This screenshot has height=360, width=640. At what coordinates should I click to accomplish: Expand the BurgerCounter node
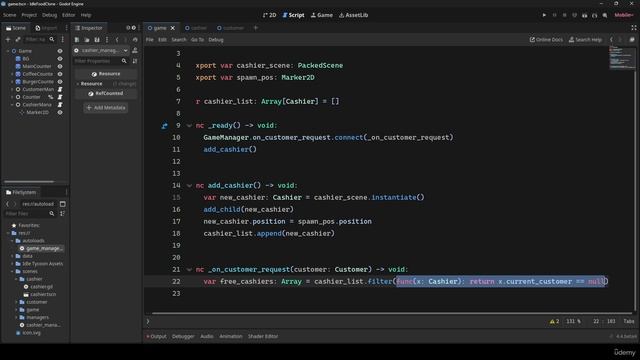coord(12,82)
